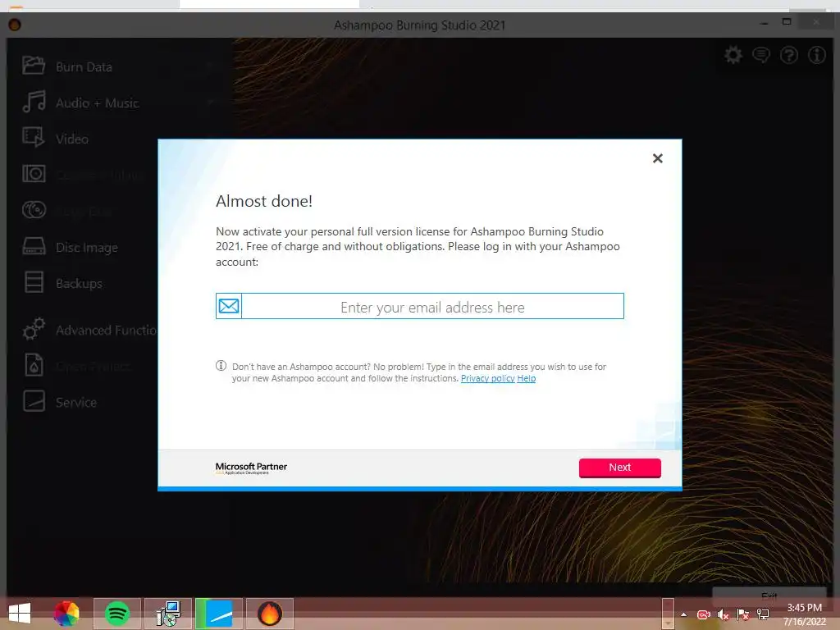Viewport: 840px width, 630px height.
Task: Select the Audio + Music note icon
Action: point(34,101)
